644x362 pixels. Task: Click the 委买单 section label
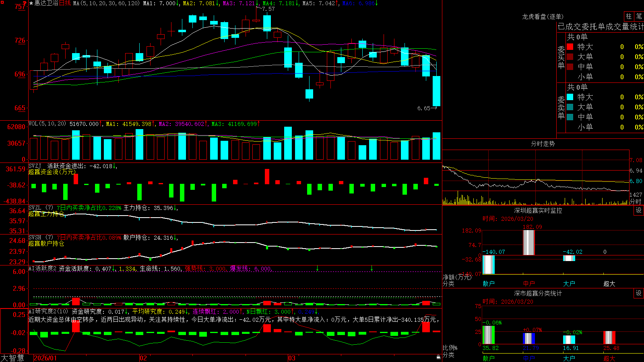click(x=561, y=57)
